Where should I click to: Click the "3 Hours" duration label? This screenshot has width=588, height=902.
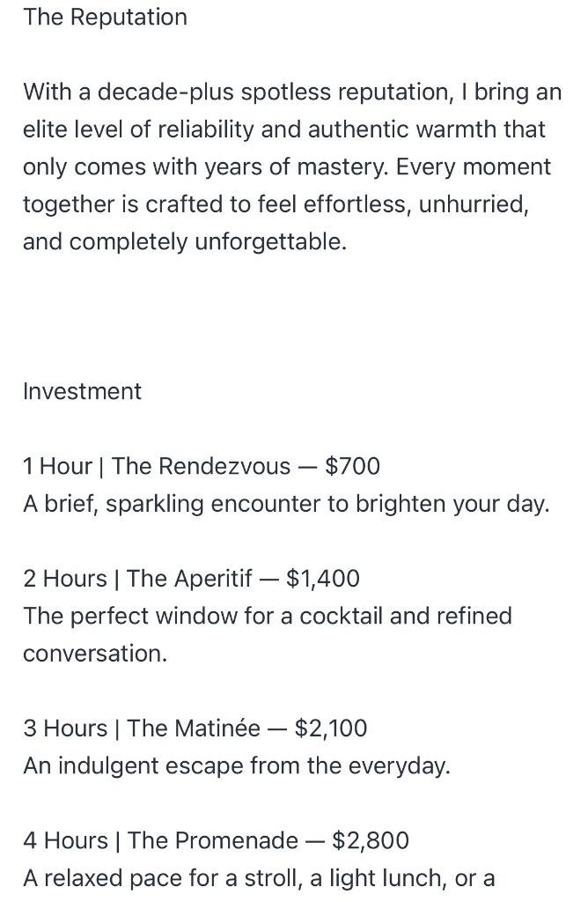point(64,728)
